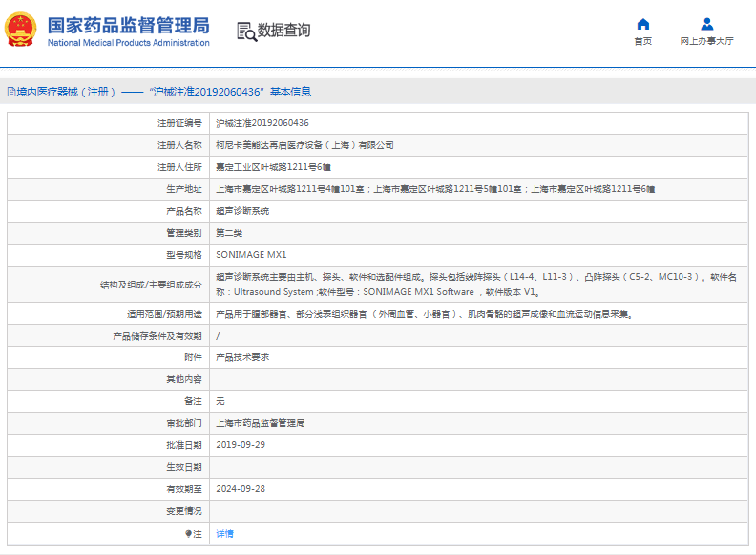Click the document icon before 境内医疗器械

[10, 93]
